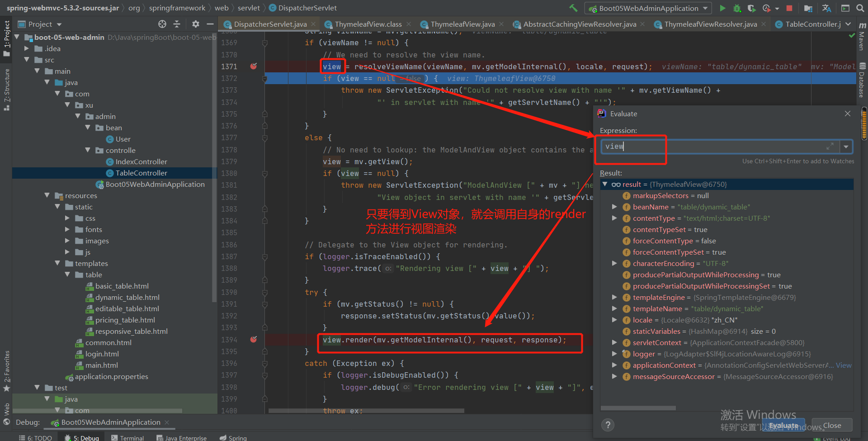The width and height of the screenshot is (868, 441).
Task: Open the Spring tool tab
Action: [233, 437]
